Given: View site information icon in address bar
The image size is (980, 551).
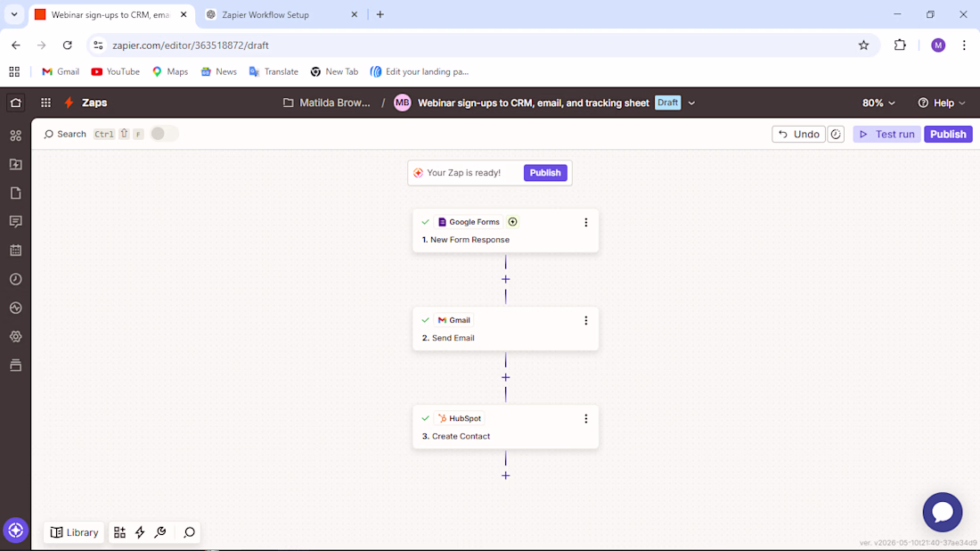Looking at the screenshot, I should click(x=98, y=45).
